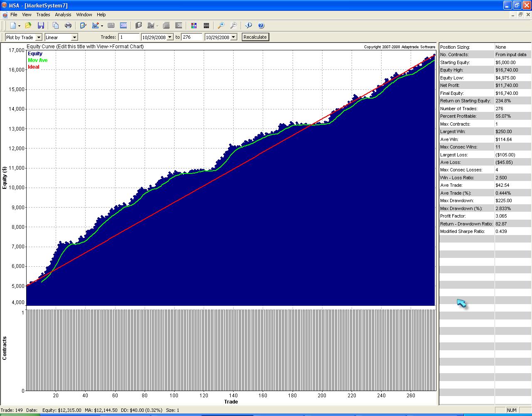Open the Linear scale dropdown
The width and height of the screenshot is (532, 416).
tap(74, 37)
